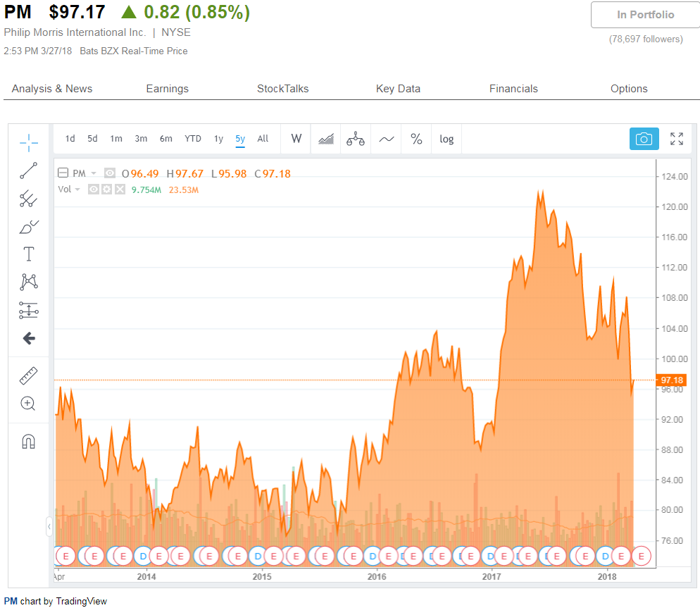700x615 pixels.
Task: Select the Measure ruler tool
Action: [28, 375]
